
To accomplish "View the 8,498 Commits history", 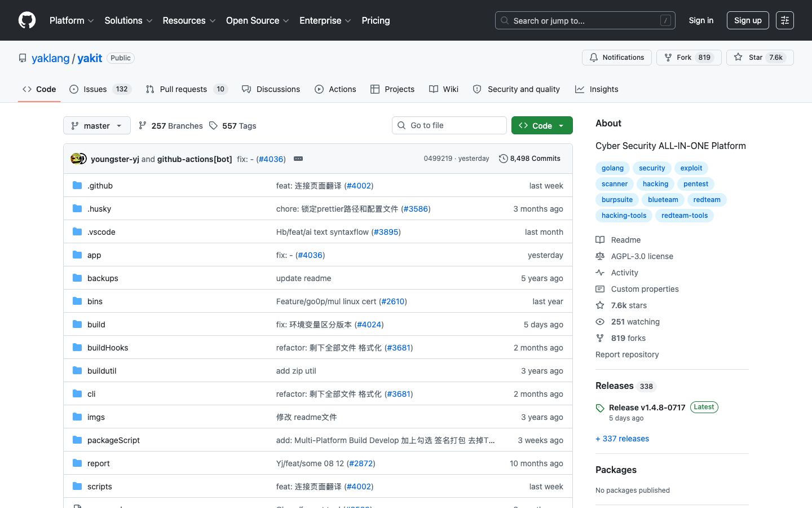I will coord(529,159).
